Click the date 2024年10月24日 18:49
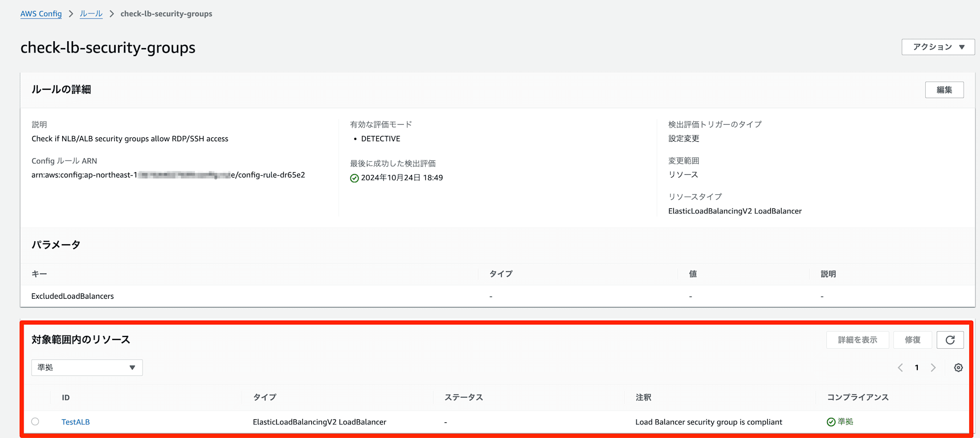Image resolution: width=980 pixels, height=438 pixels. coord(402,178)
